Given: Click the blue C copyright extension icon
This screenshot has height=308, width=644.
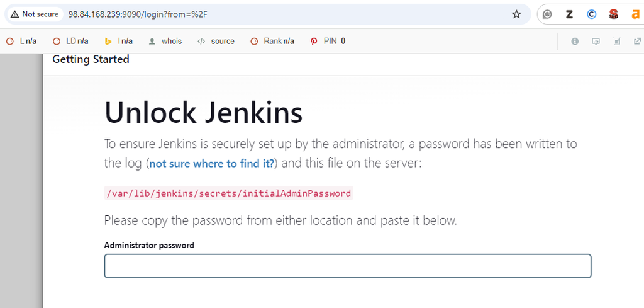Looking at the screenshot, I should (x=591, y=14).
